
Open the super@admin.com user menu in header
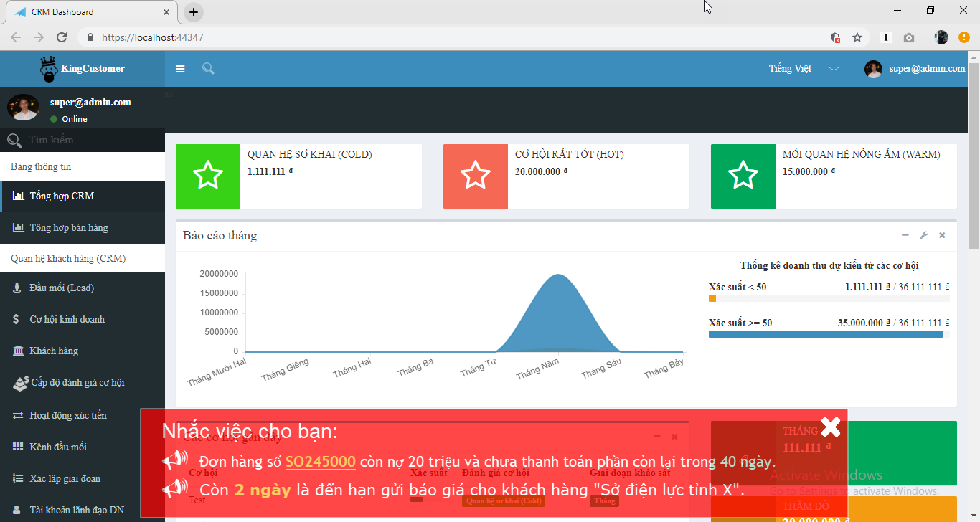tap(915, 69)
